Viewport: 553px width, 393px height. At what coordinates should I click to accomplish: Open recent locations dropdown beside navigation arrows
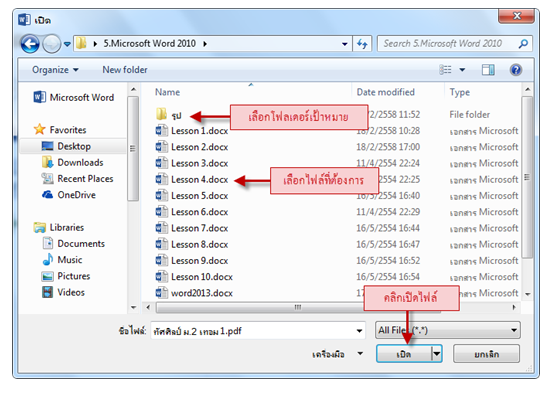pyautogui.click(x=67, y=44)
